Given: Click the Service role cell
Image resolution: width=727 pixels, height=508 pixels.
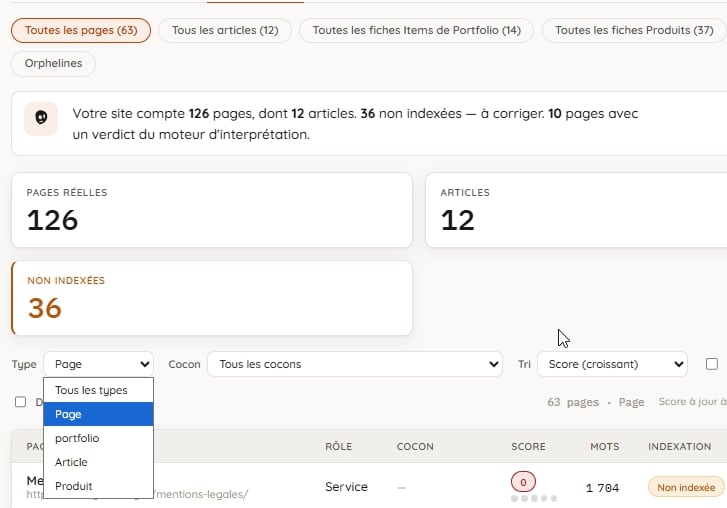Looking at the screenshot, I should (x=346, y=487).
